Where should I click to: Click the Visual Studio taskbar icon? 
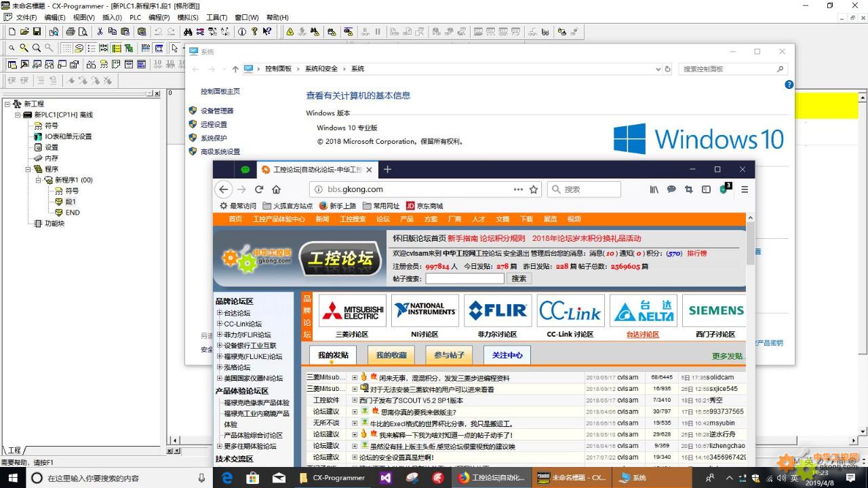(386, 478)
